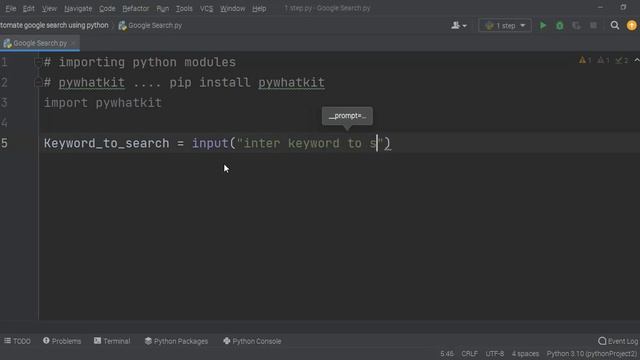Close the Google Search.py tab

pos(73,43)
